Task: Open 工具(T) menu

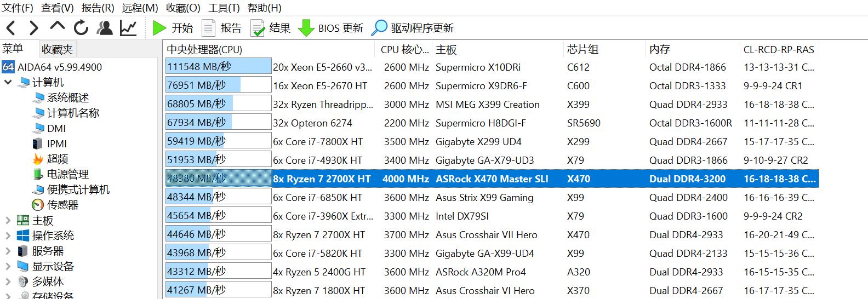Action: tap(224, 8)
